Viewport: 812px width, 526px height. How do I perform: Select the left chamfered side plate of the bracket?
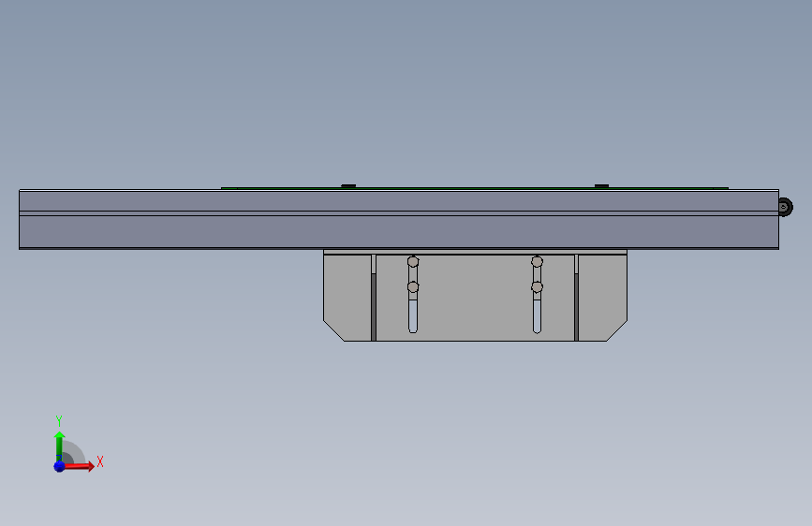pyautogui.click(x=347, y=298)
